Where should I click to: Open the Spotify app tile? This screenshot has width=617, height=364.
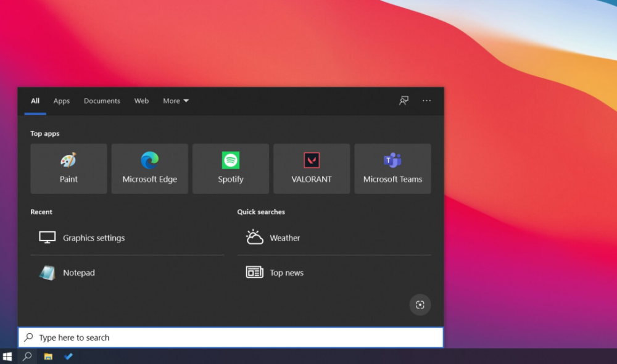click(x=231, y=168)
